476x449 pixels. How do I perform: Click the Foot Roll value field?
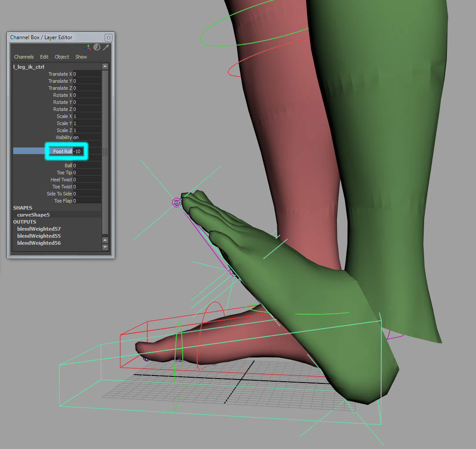[87, 151]
